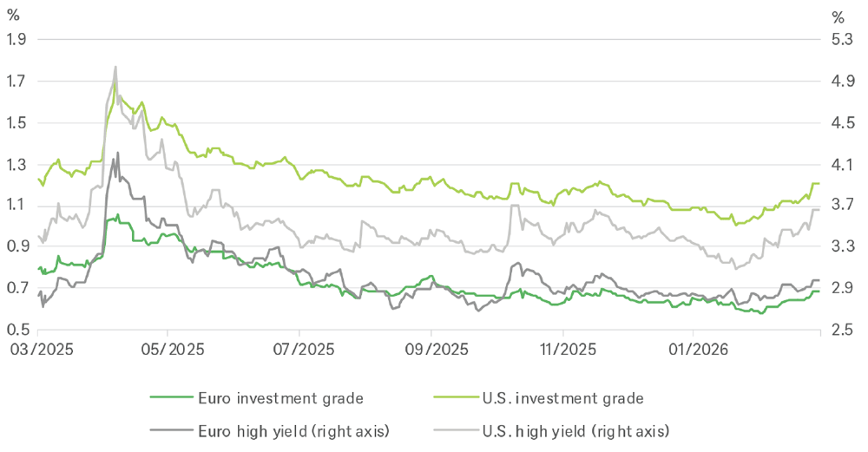Click the right axis percent symbol
Screen dimensions: 868x452
(x=838, y=16)
